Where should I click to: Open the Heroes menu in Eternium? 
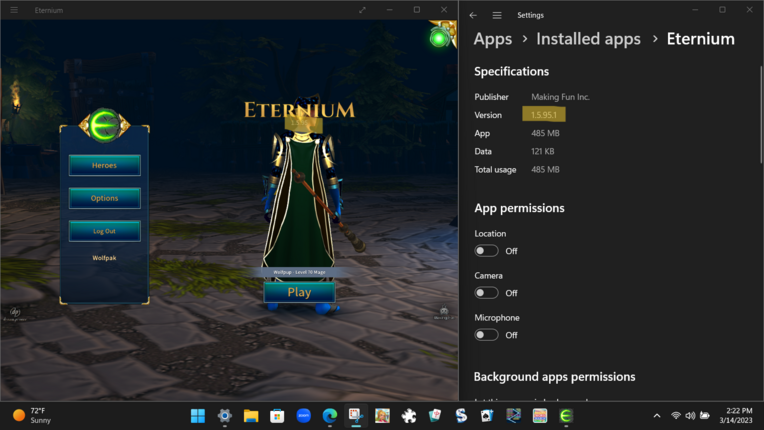coord(104,166)
